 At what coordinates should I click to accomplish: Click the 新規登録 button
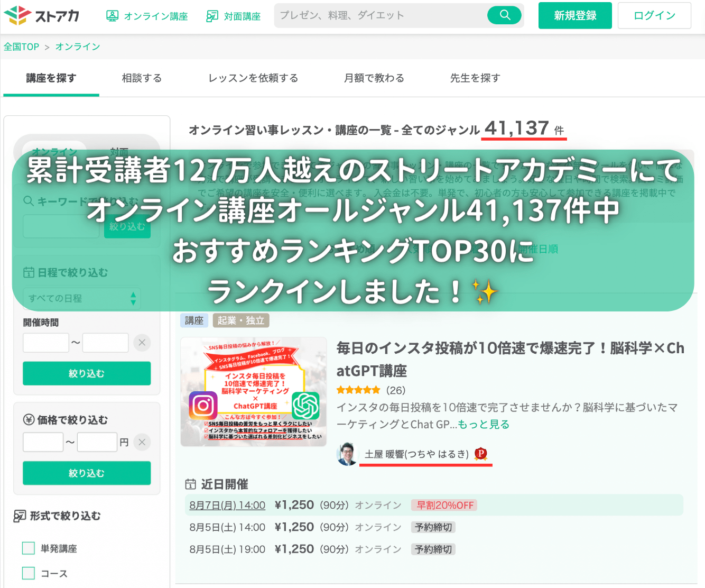(575, 15)
